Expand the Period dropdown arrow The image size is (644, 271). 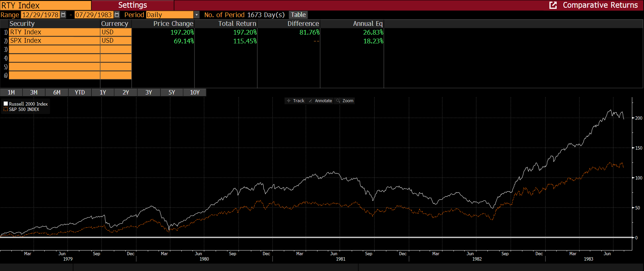tap(197, 15)
